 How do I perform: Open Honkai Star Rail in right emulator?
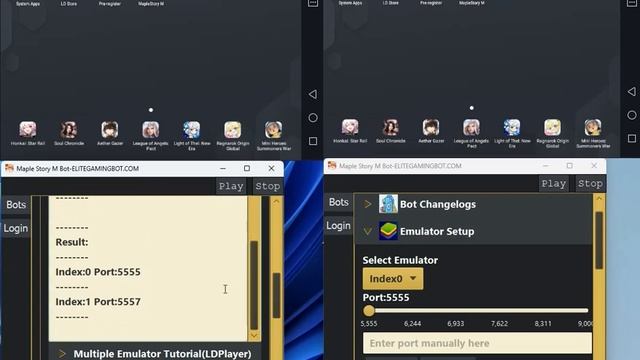pos(350,127)
